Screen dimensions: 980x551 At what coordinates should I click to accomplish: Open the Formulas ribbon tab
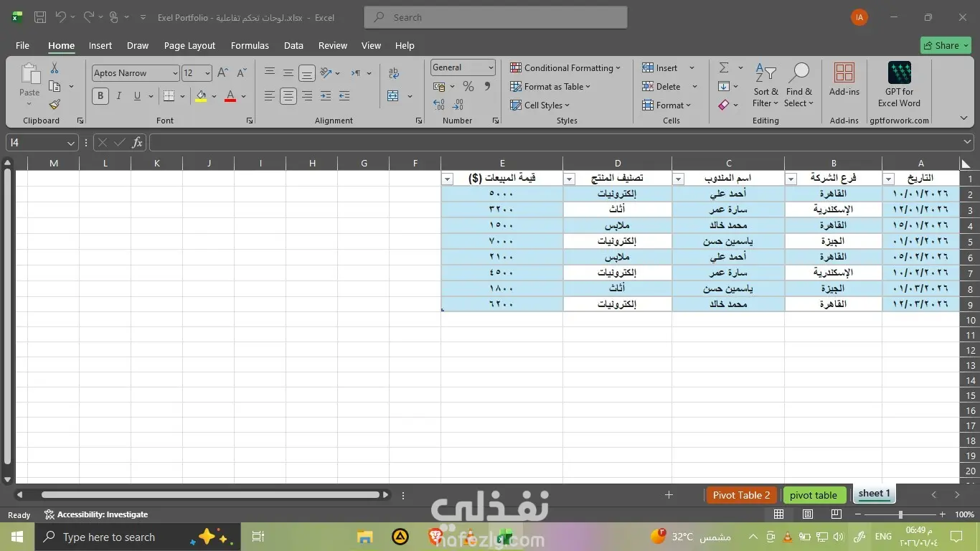pos(250,45)
